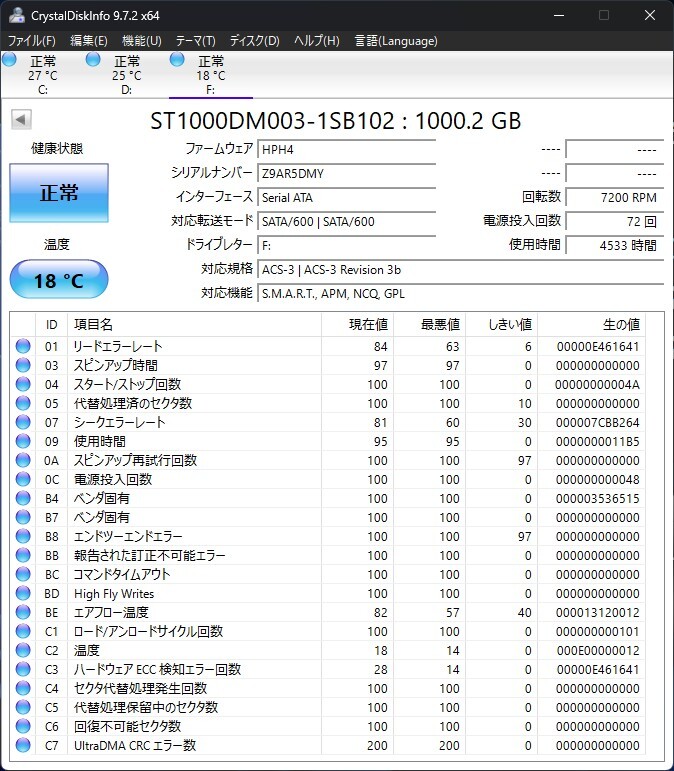The width and height of the screenshot is (674, 771).
Task: Click the serial number field Z9AR5DMY
Action: (347, 173)
